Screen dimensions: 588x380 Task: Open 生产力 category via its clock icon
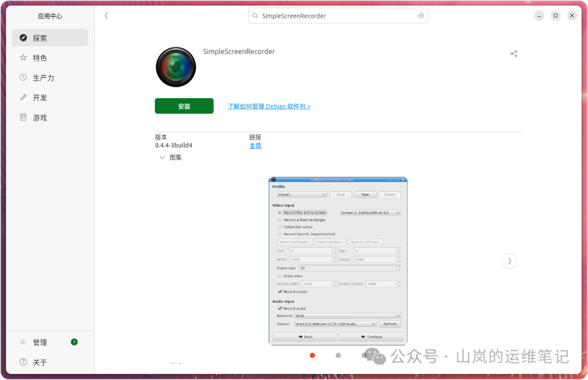(22, 77)
